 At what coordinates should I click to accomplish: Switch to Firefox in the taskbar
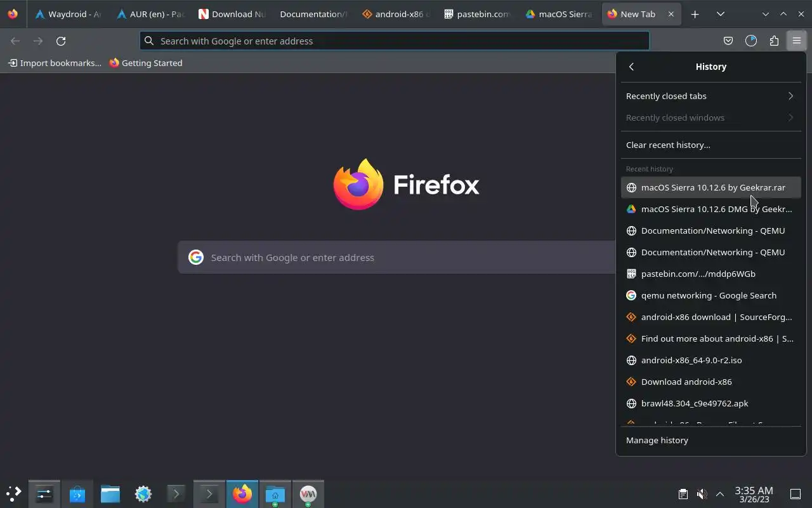242,494
